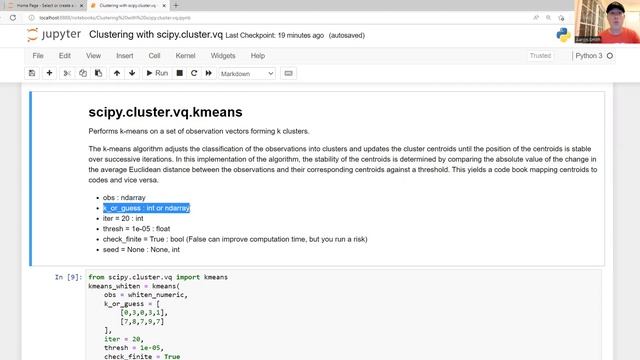Save the notebook with the floppy disk icon

tap(32, 73)
